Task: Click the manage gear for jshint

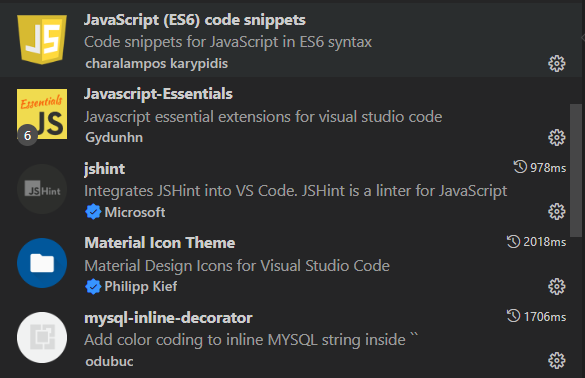Action: (557, 212)
